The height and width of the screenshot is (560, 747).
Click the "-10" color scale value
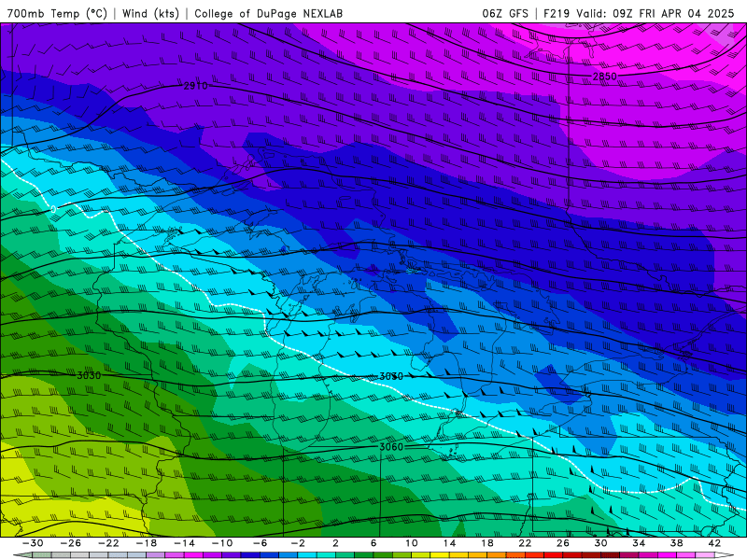222,543
